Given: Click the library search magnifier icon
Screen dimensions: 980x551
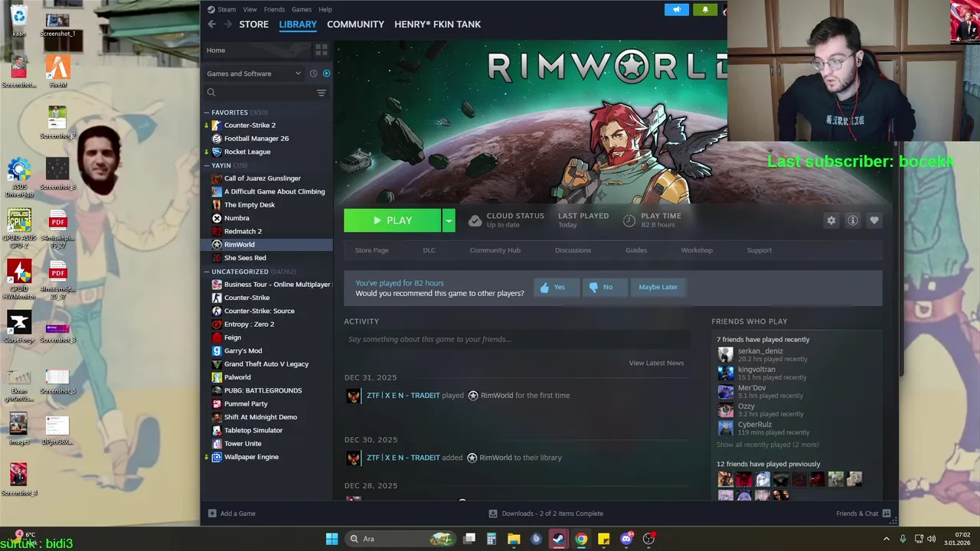Looking at the screenshot, I should click(x=211, y=93).
